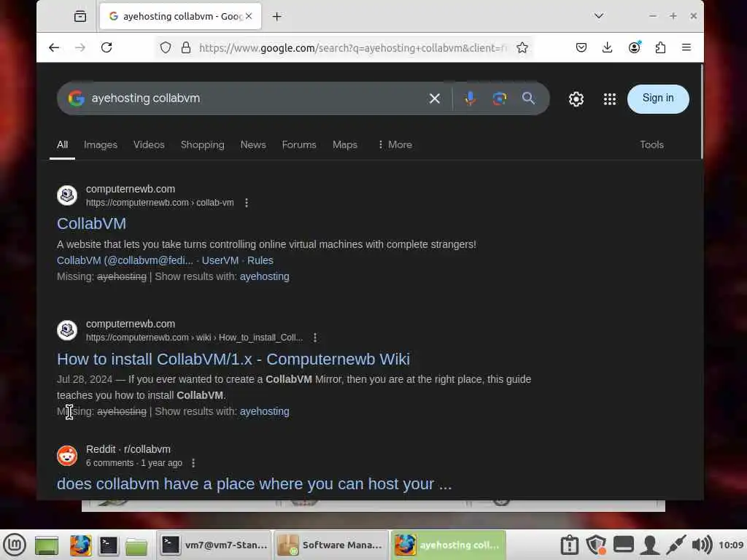Open the clipboard notification tray icon

[569, 545]
